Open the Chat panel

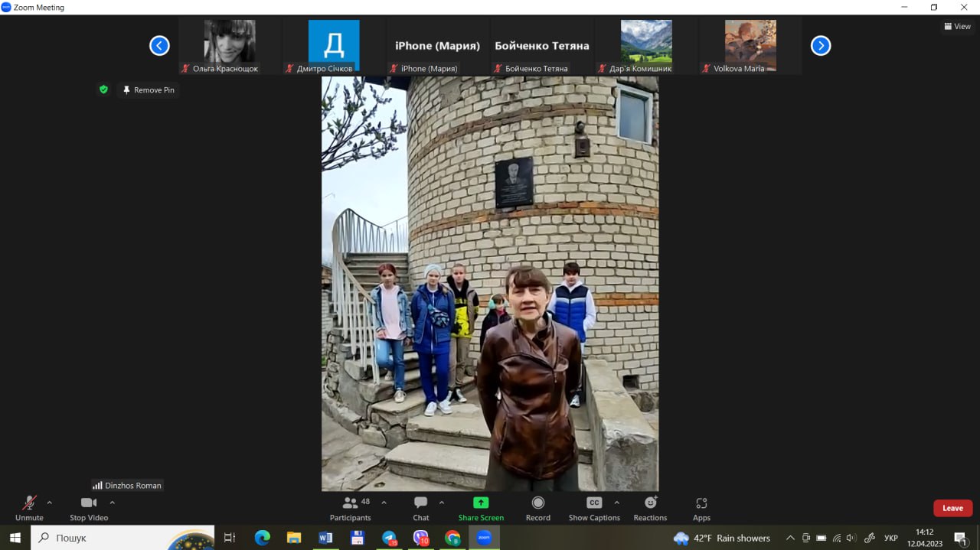coord(420,508)
